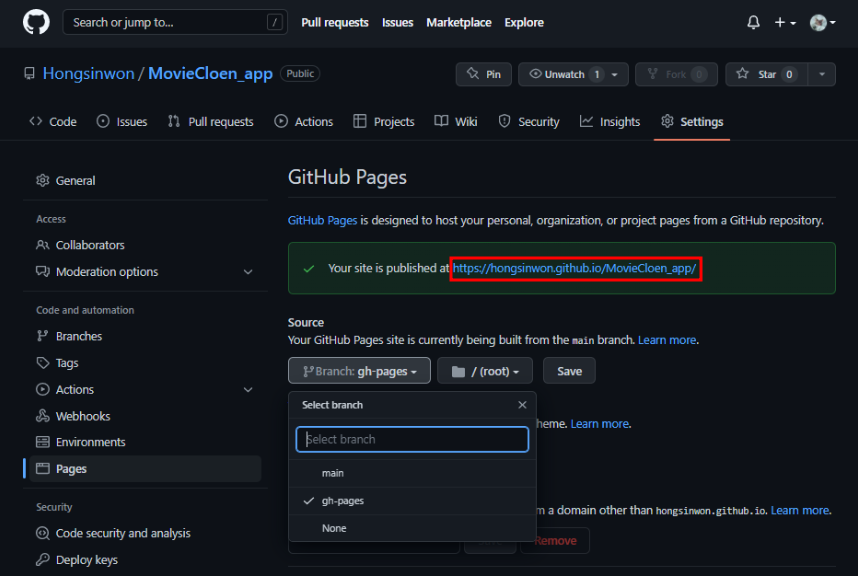Star the repository

766,74
